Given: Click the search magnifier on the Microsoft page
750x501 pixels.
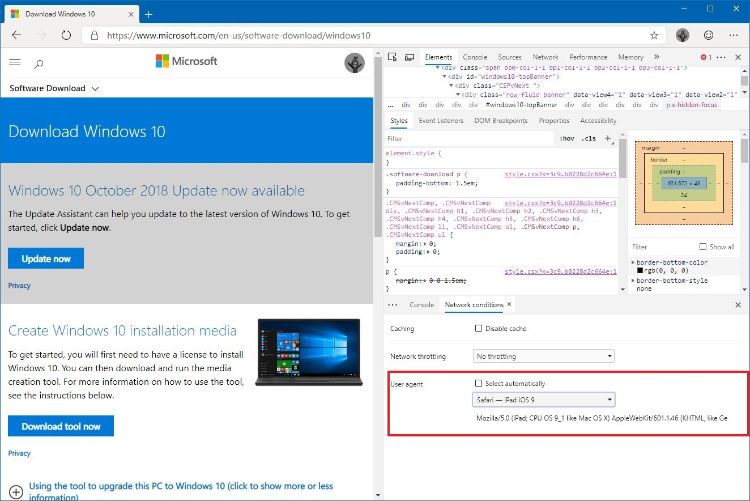Looking at the screenshot, I should click(x=39, y=63).
